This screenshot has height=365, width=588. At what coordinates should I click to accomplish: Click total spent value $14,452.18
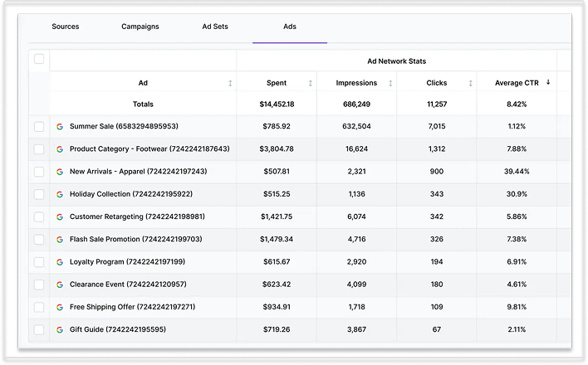(277, 105)
